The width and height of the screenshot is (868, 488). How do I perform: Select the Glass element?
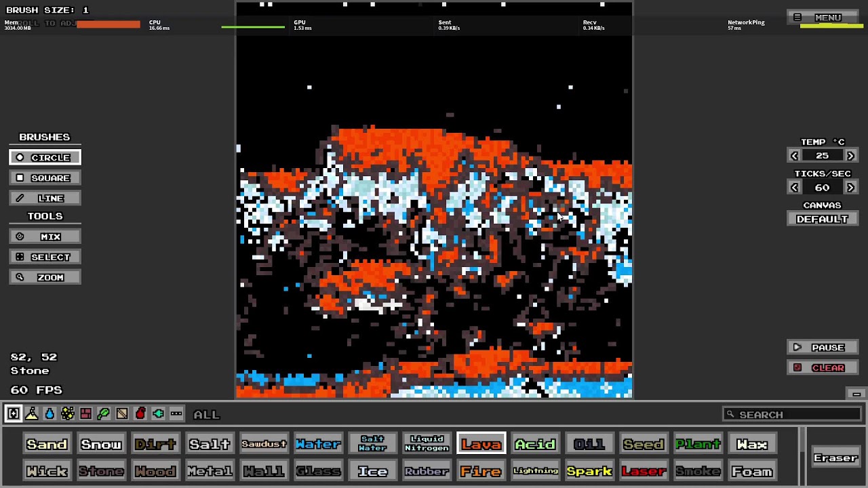(x=318, y=471)
